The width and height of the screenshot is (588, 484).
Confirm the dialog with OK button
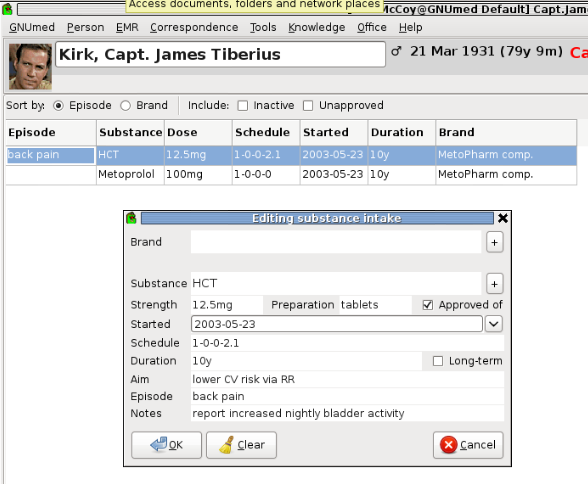166,445
